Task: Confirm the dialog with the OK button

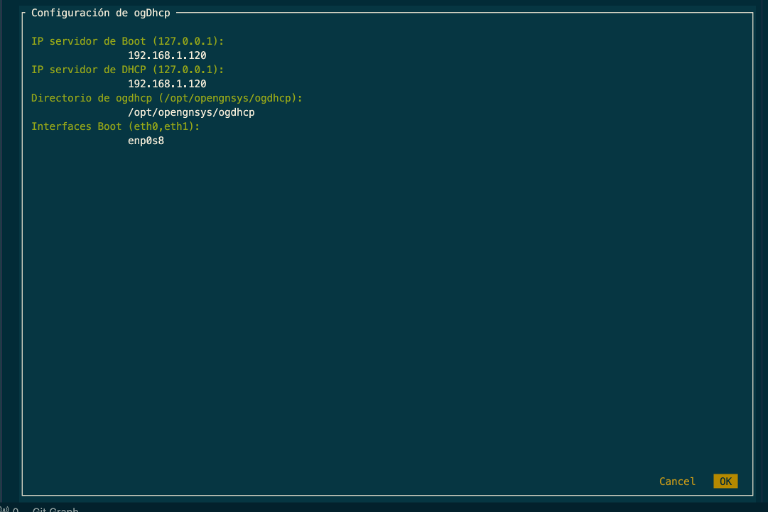Action: point(725,481)
